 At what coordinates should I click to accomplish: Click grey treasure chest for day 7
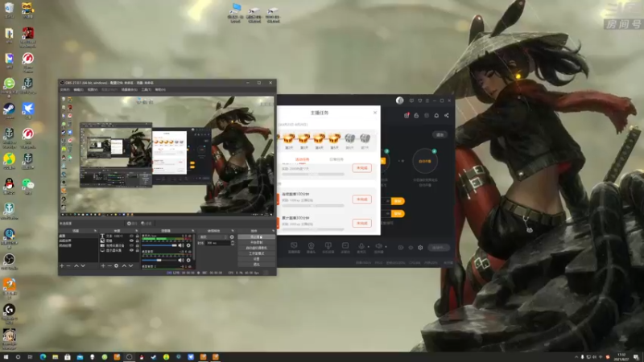coord(365,138)
